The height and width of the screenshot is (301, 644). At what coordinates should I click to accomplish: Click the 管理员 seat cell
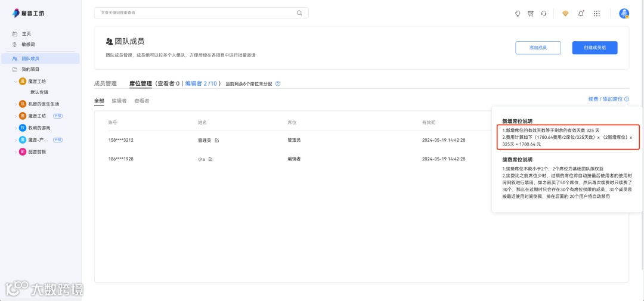pyautogui.click(x=294, y=140)
